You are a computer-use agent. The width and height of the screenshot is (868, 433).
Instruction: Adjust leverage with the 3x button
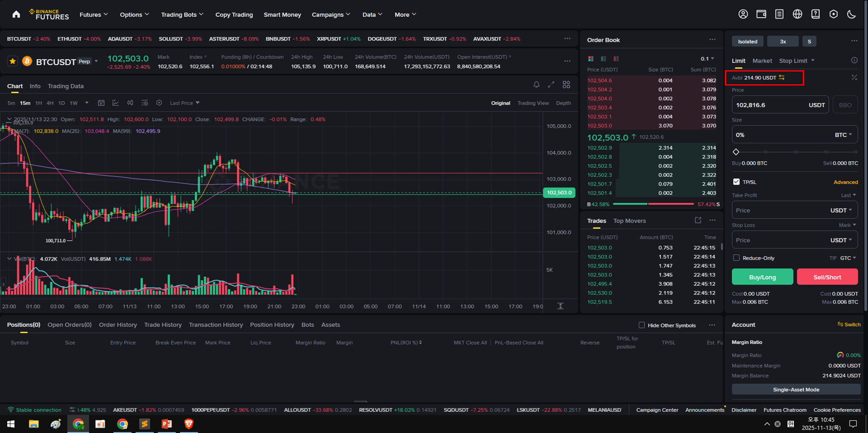(783, 41)
